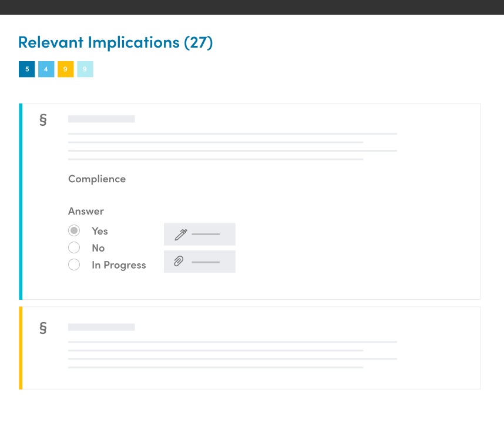This screenshot has height=425, width=504.
Task: Click the section symbol in first card
Action: (43, 120)
